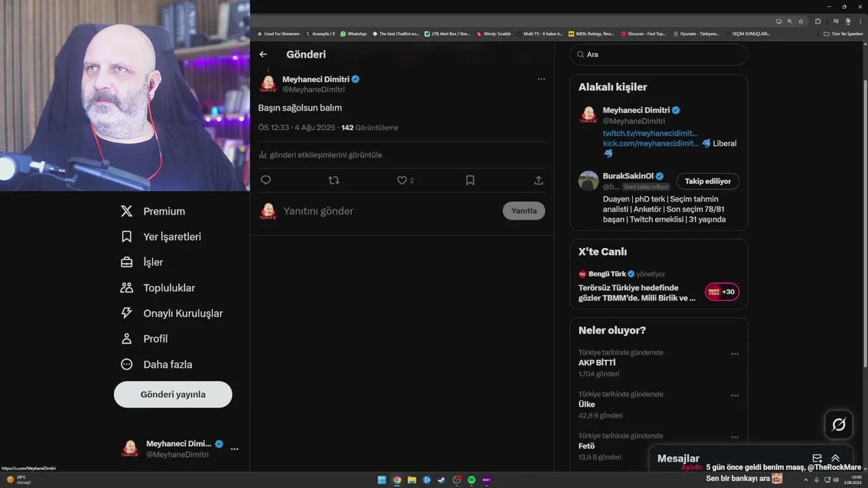The width and height of the screenshot is (868, 488).
Task: Open the WhatsApp bookmark
Action: click(353, 33)
